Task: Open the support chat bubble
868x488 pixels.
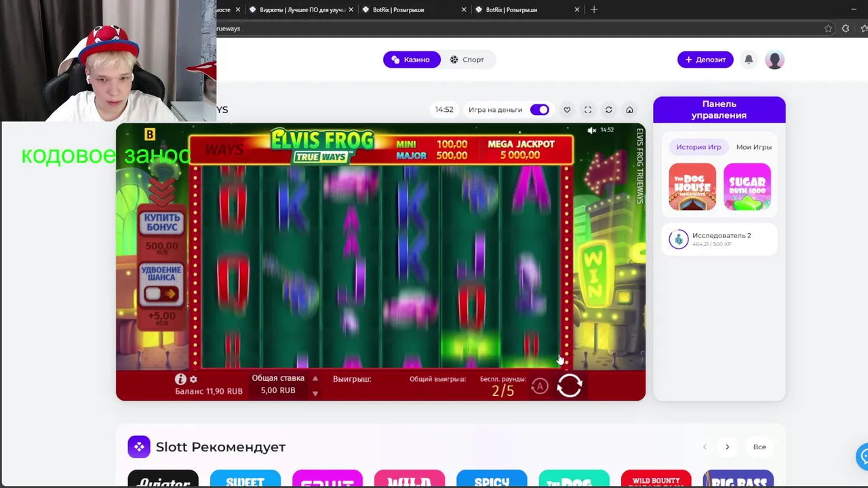Action: coord(863,456)
